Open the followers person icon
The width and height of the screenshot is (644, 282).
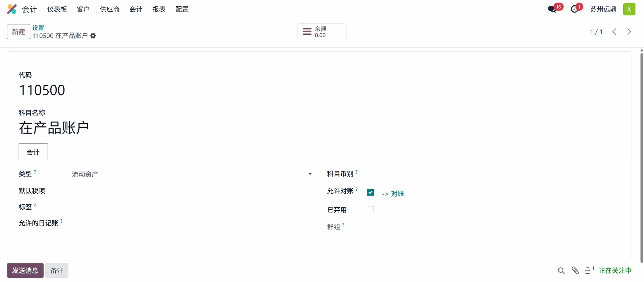pos(588,271)
